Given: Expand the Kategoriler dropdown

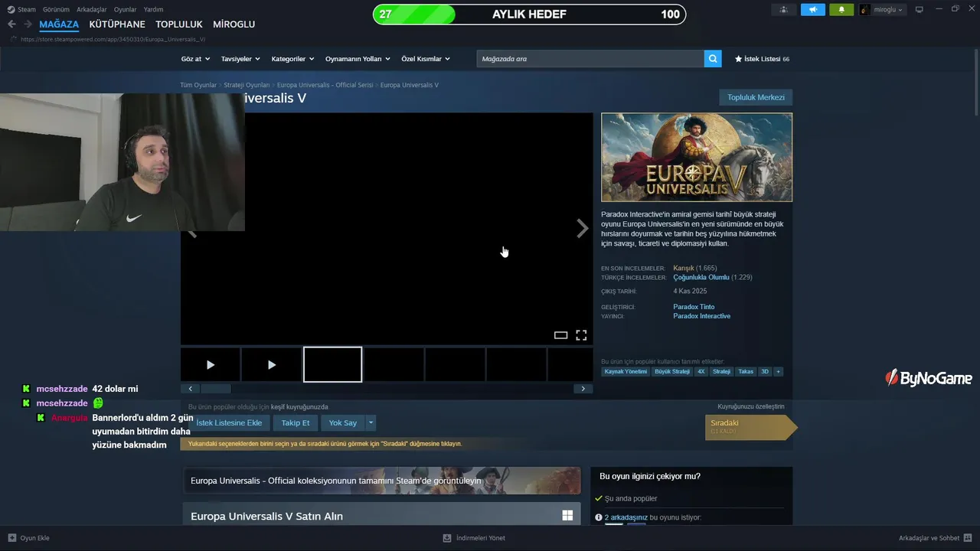Looking at the screenshot, I should [292, 59].
